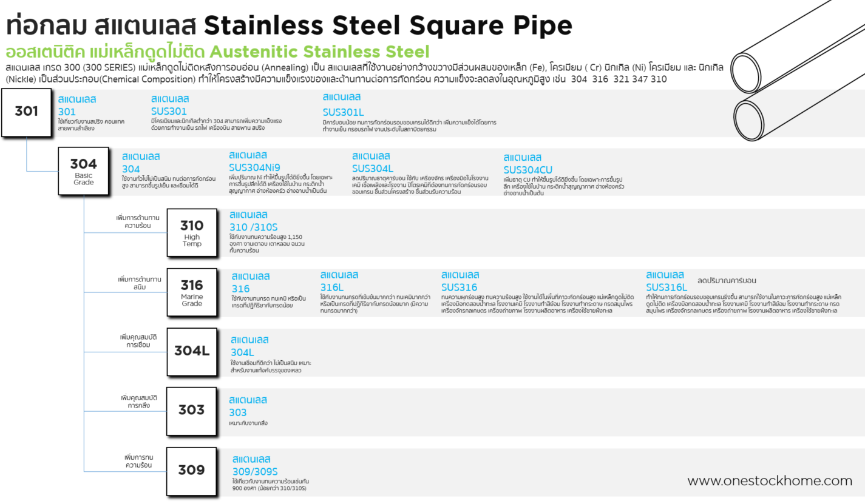Click the 310 High Temp box
865x504 pixels.
click(x=192, y=233)
